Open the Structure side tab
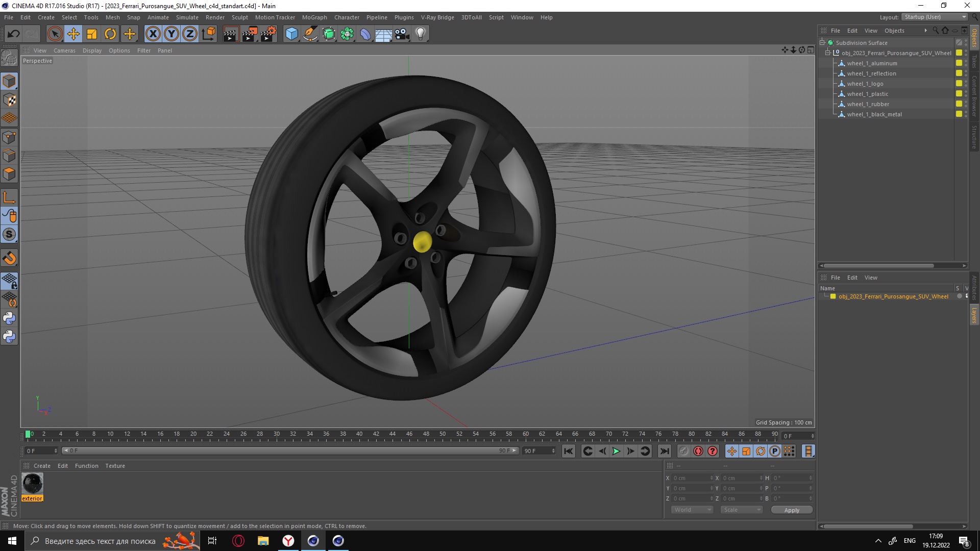Image resolution: width=980 pixels, height=551 pixels. [x=974, y=137]
